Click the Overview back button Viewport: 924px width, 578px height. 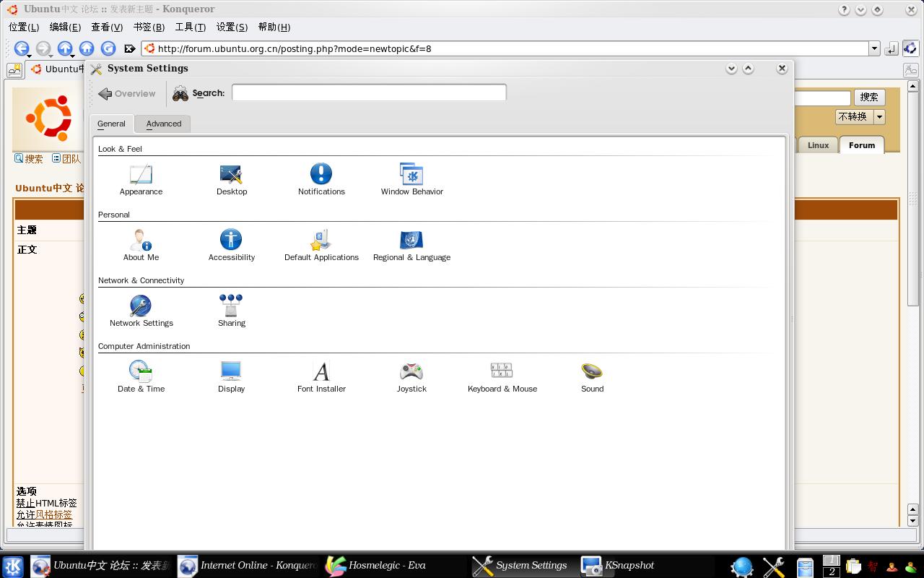tap(127, 93)
